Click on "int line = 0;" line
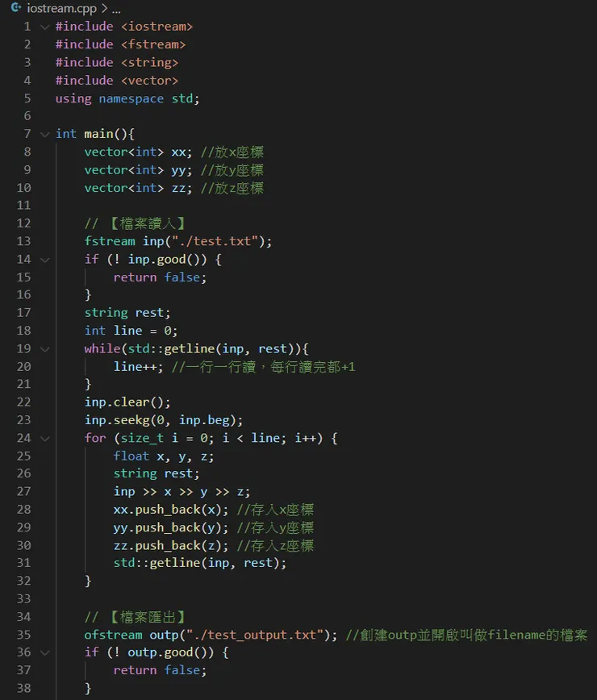The height and width of the screenshot is (700, 597). [131, 331]
